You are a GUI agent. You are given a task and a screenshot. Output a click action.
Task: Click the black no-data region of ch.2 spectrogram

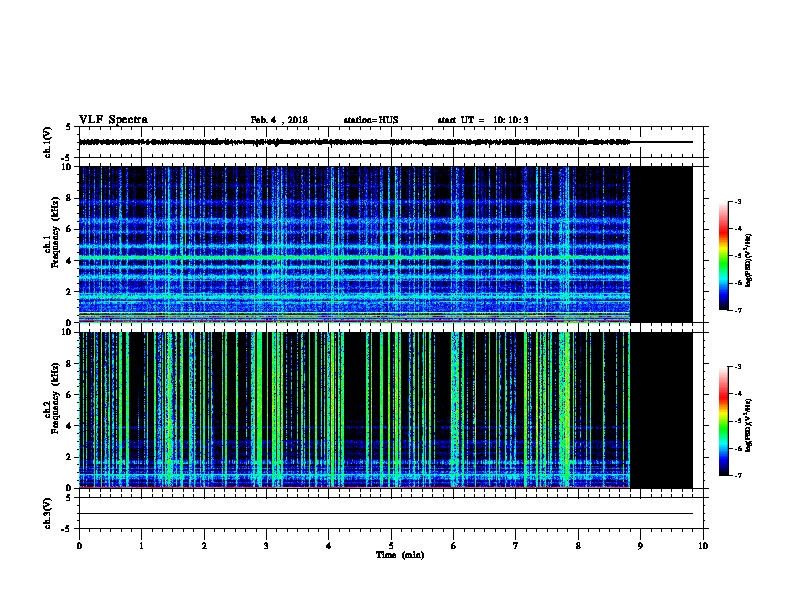(x=661, y=410)
